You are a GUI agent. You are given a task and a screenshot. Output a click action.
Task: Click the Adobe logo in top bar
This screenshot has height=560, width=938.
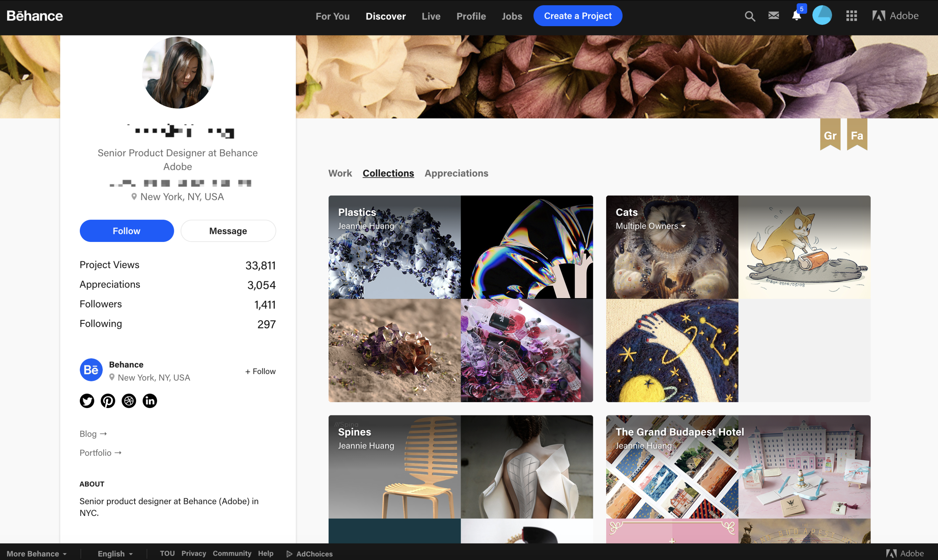895,16
